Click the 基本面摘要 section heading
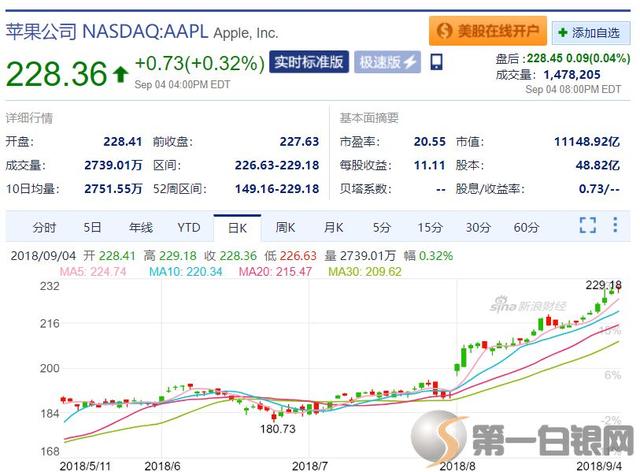The width and height of the screenshot is (640, 472). tap(369, 118)
